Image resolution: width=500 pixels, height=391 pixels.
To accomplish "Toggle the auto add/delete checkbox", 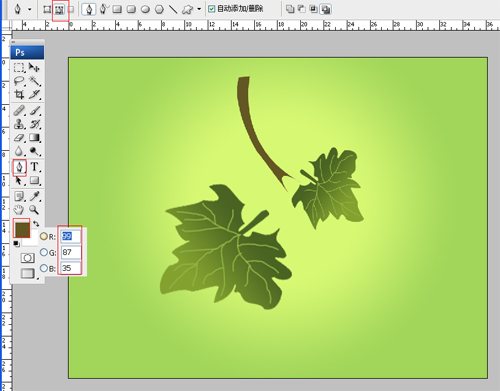I will pyautogui.click(x=211, y=9).
